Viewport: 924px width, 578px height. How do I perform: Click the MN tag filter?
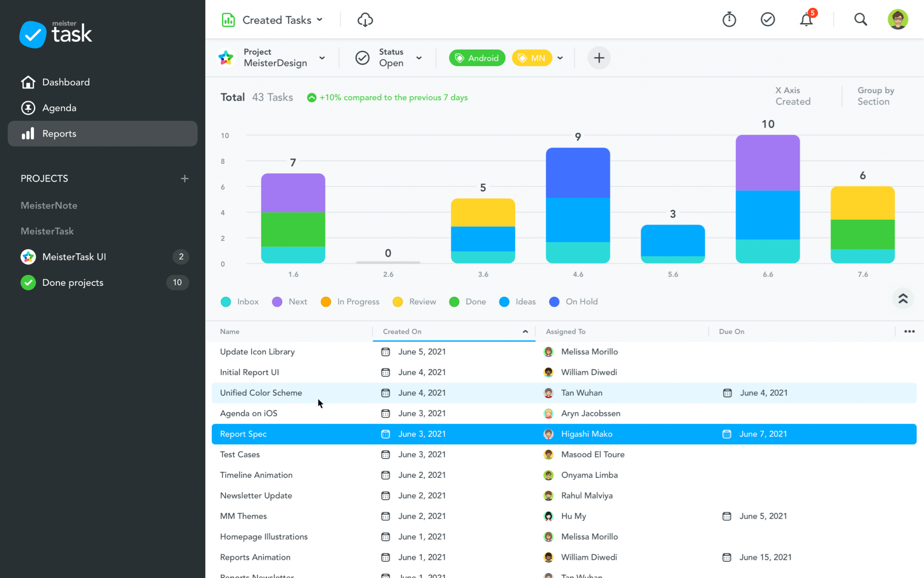[x=532, y=58]
